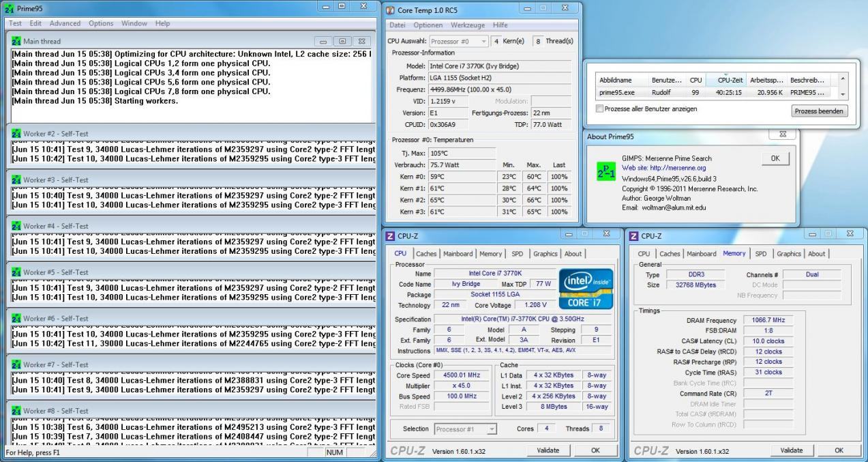The height and width of the screenshot is (462, 868).
Task: Open the Edit menu in Prime95
Action: [x=34, y=23]
